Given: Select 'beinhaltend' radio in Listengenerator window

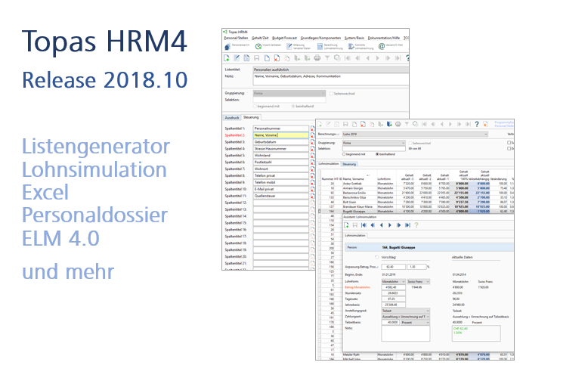Looking at the screenshot, I should (293, 106).
